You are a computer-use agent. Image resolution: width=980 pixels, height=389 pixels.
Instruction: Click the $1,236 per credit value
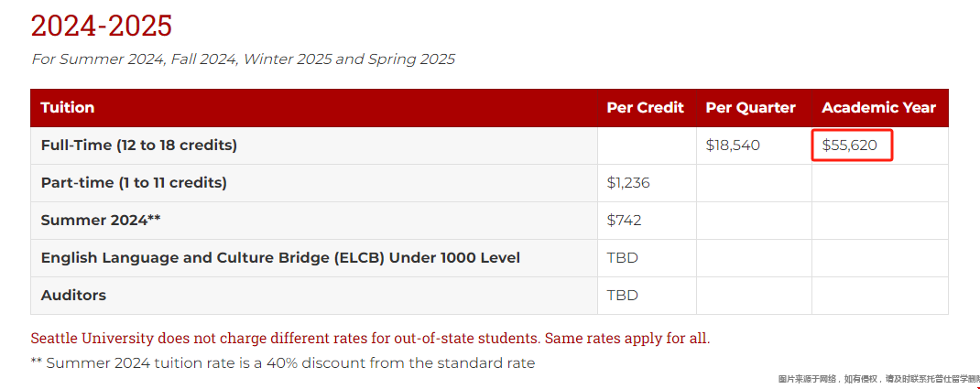tap(628, 183)
